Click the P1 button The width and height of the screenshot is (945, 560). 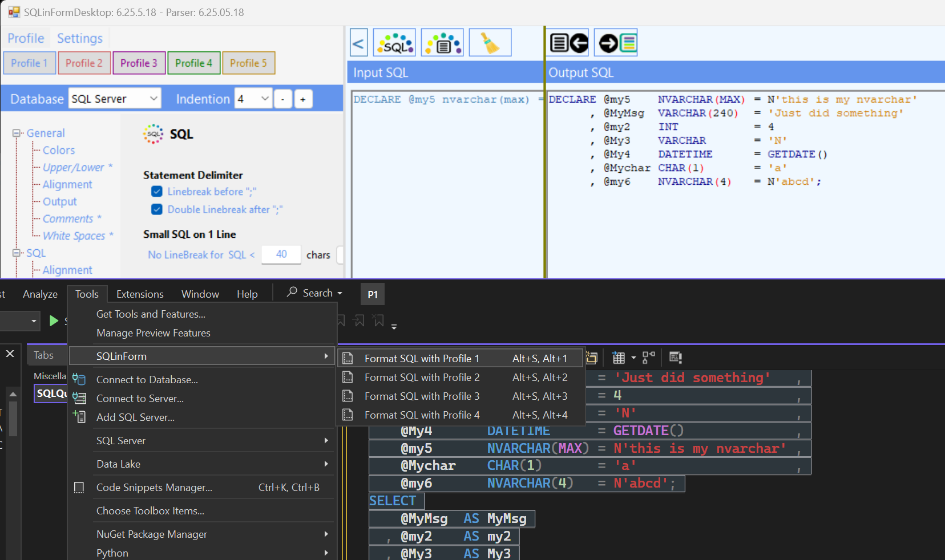373,294
